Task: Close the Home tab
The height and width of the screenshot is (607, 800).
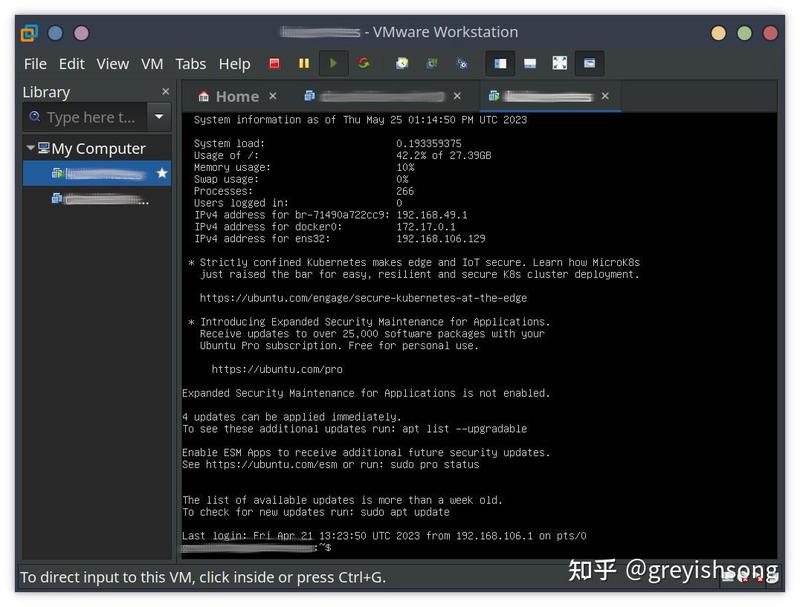Action: click(x=273, y=96)
